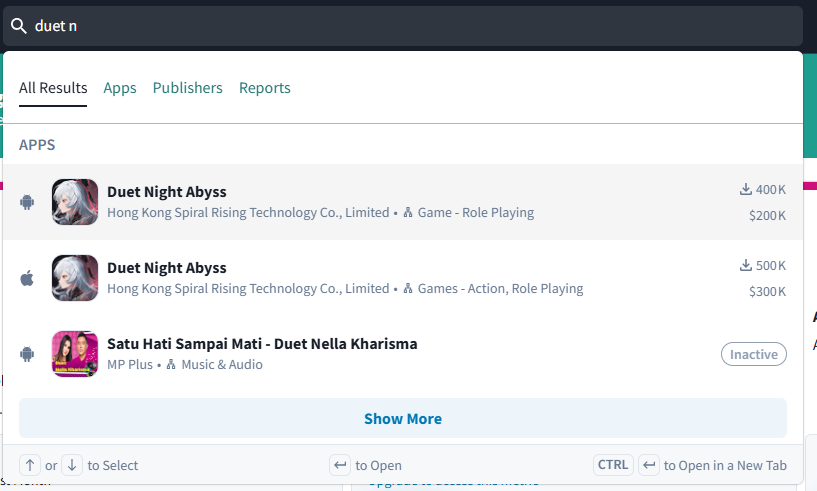This screenshot has width=817, height=491.
Task: Click publisher name in iOS Duet Night Abyss row
Action: click(248, 289)
